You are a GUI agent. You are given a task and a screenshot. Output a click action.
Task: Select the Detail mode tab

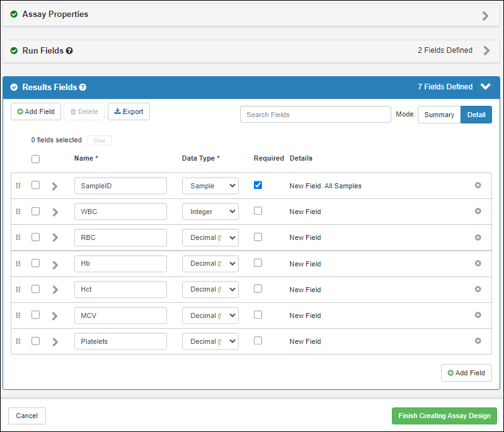(476, 115)
